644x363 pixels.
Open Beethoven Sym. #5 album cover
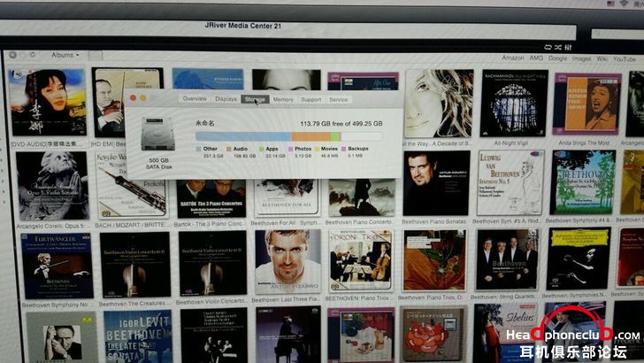click(x=510, y=183)
